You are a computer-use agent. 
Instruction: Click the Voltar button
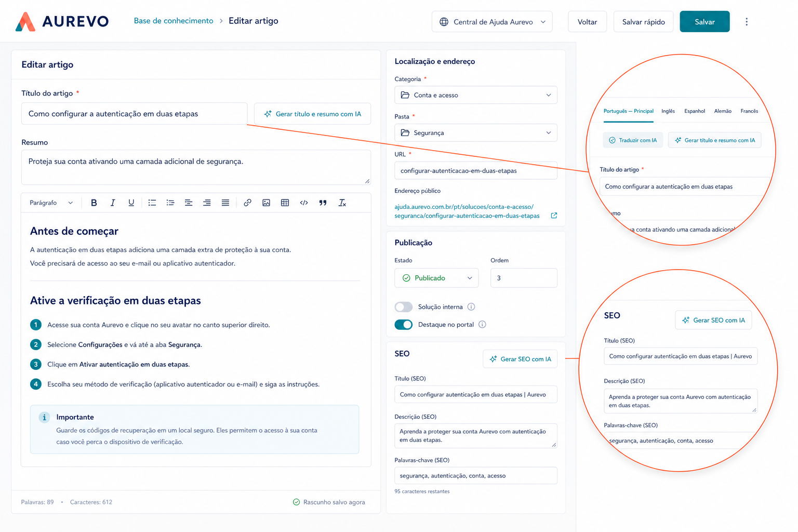(587, 22)
